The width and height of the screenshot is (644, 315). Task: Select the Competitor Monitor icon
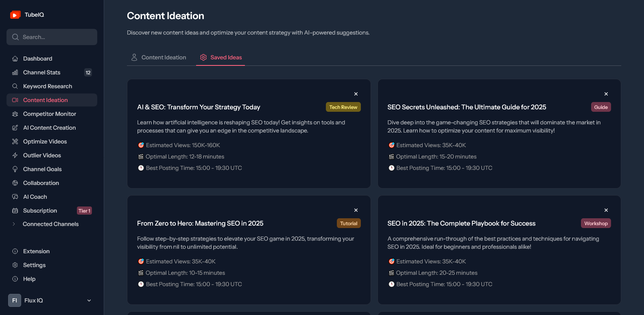15,114
